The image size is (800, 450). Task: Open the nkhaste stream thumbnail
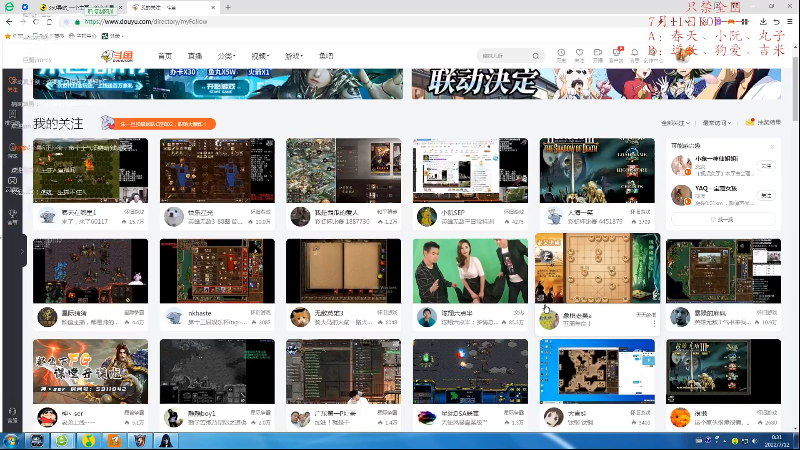coord(217,271)
